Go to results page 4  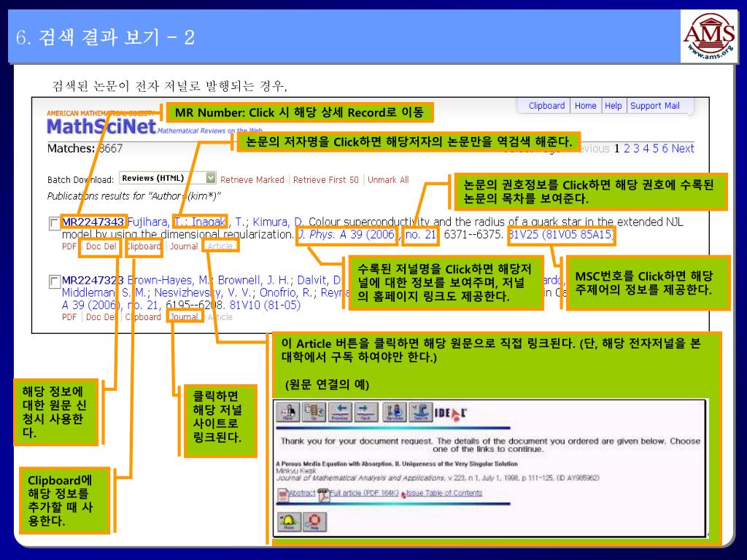pos(646,149)
